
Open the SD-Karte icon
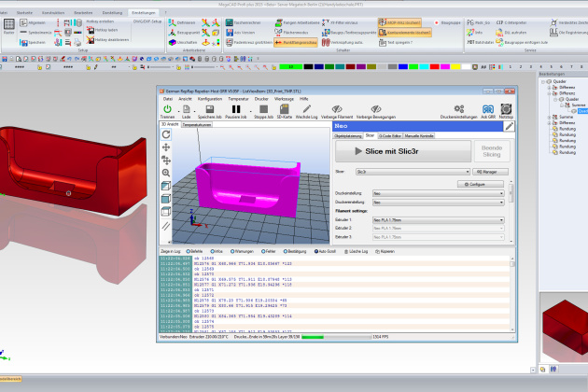285,109
